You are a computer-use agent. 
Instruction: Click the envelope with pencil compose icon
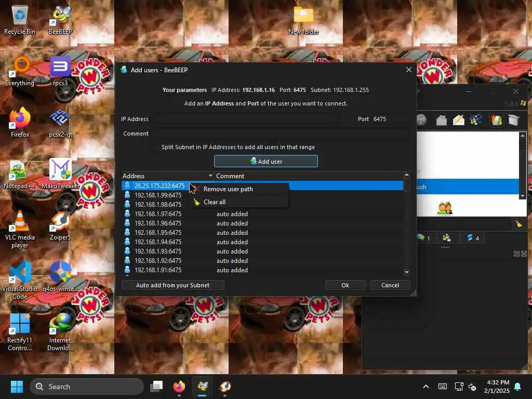coord(458,120)
